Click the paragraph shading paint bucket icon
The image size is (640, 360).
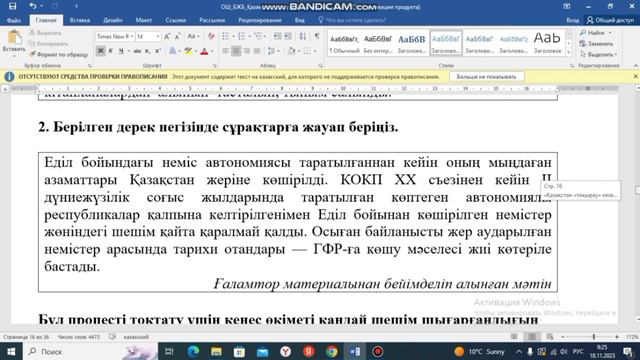tap(291, 51)
